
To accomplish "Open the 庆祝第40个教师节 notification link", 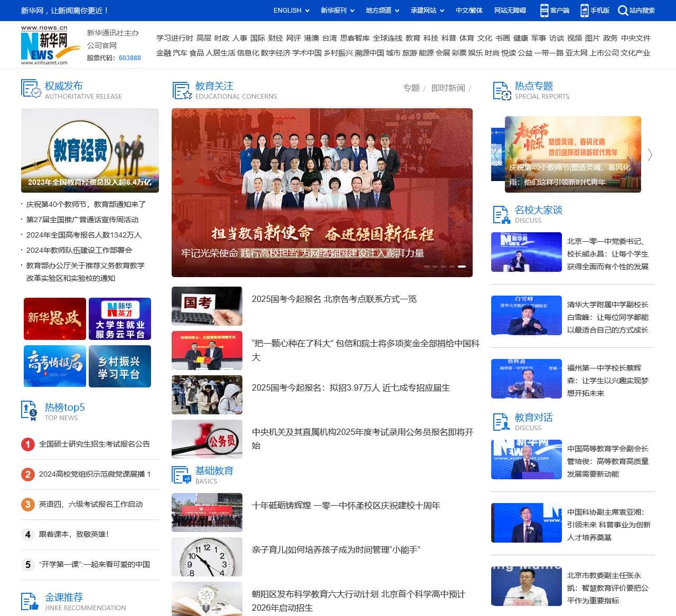I will (86, 204).
